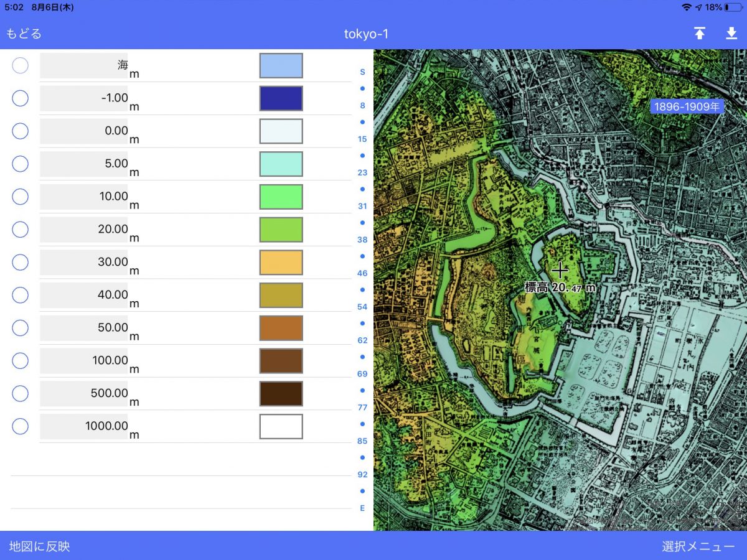Tap the download arrow icon in header
Image resolution: width=747 pixels, height=560 pixels.
(x=731, y=34)
